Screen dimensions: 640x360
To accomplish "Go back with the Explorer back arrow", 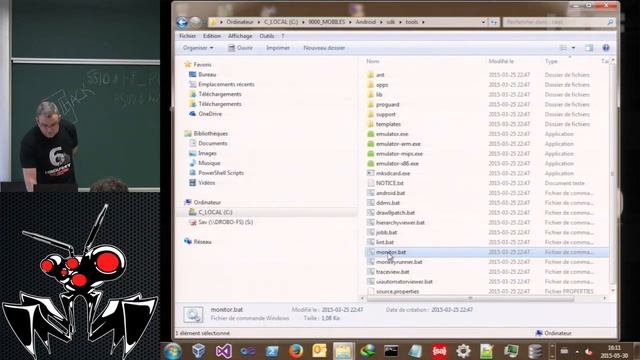I will [x=182, y=22].
